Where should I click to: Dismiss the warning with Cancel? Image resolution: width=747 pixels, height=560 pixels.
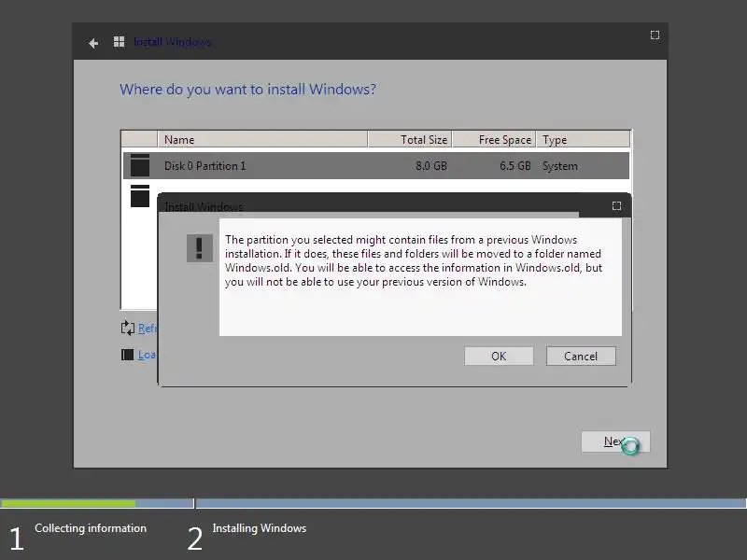pos(581,357)
